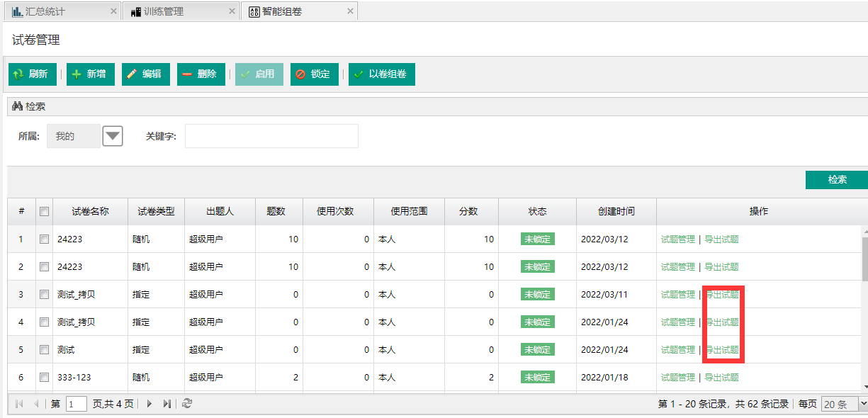Check the checkbox for row 1
This screenshot has width=868, height=418.
pyautogui.click(x=44, y=239)
